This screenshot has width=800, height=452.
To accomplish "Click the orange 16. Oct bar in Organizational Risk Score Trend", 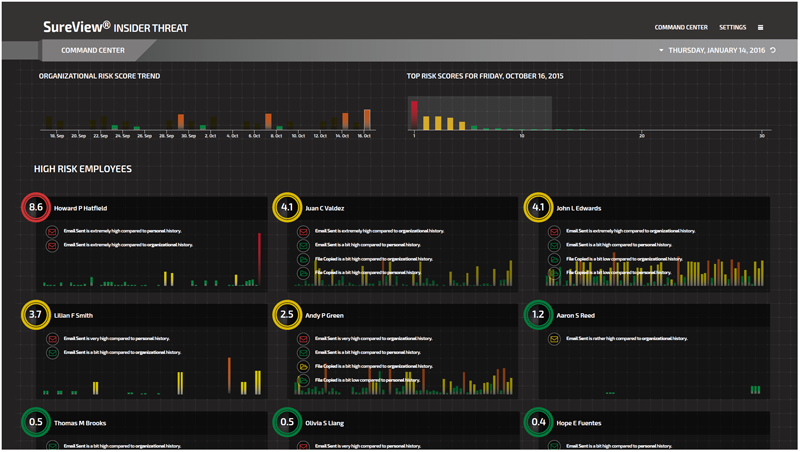I will point(367,119).
